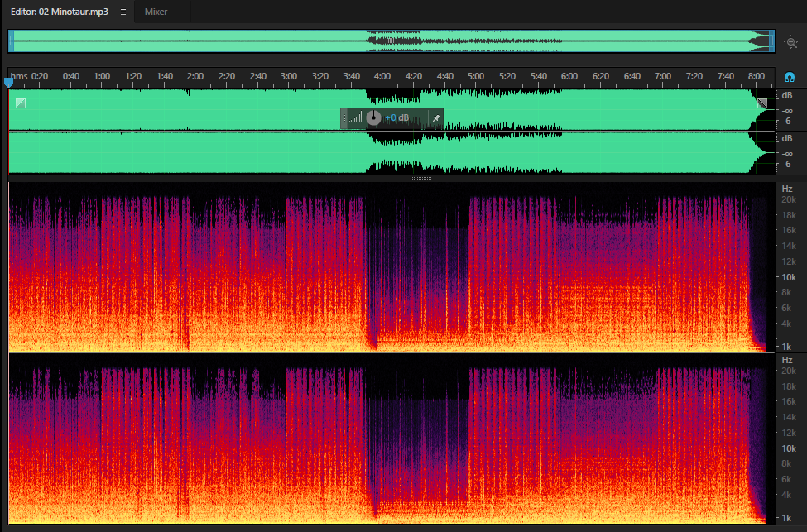Click the +0 dB amplitude value
The width and height of the screenshot is (807, 532).
pyautogui.click(x=396, y=117)
